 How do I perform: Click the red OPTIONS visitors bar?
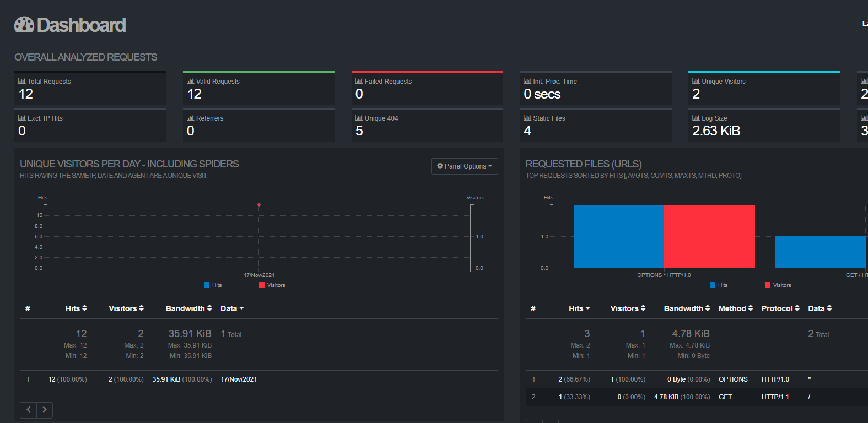[x=709, y=236]
